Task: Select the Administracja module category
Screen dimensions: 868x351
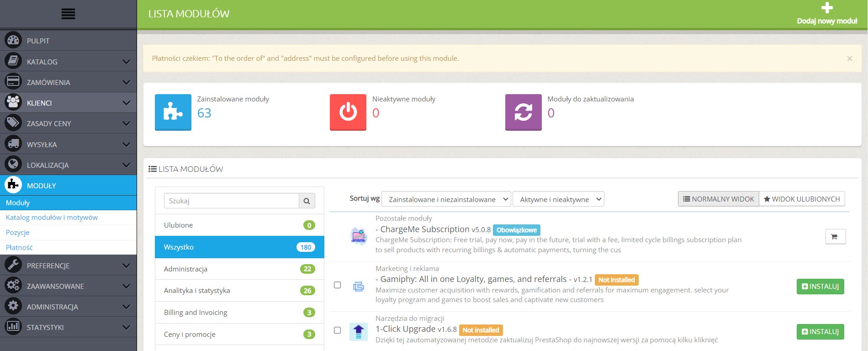Action: 239,269
